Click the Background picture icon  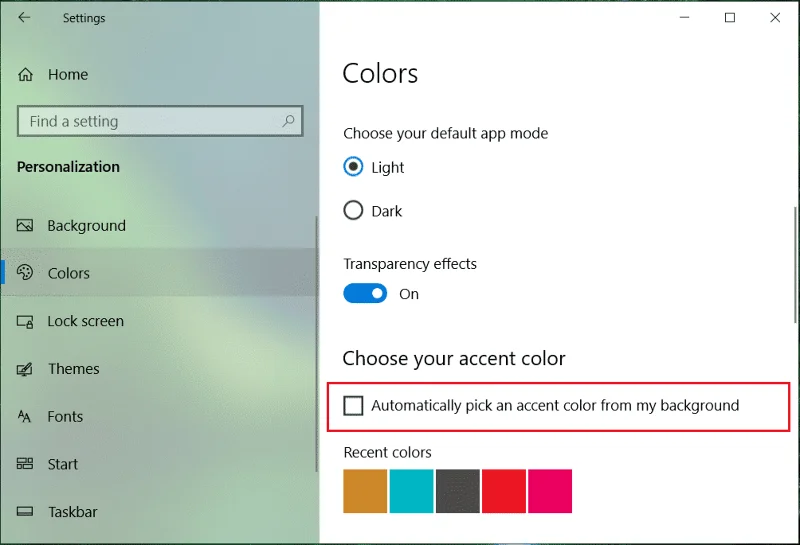[24, 225]
